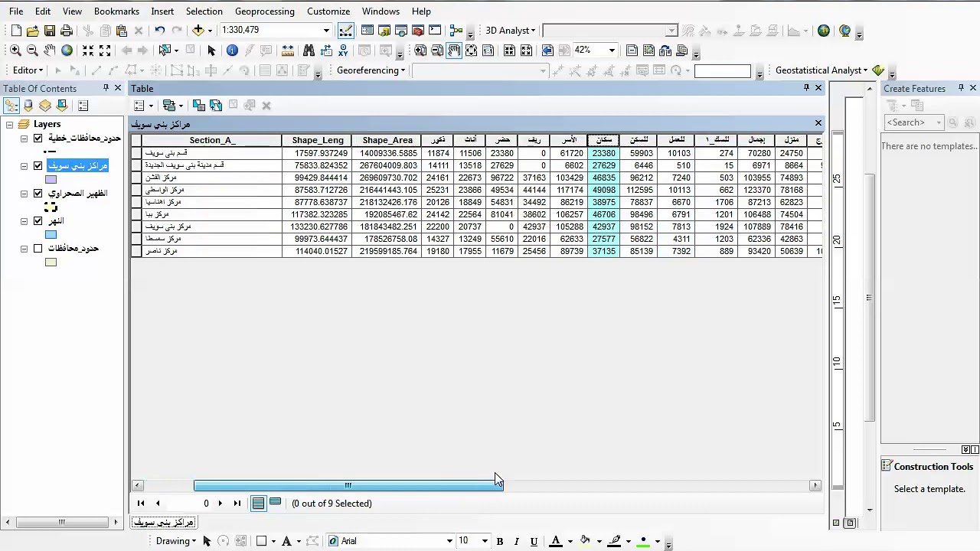Viewport: 980px width, 551px height.
Task: Open the Georeferencing dropdown menu
Action: (371, 70)
